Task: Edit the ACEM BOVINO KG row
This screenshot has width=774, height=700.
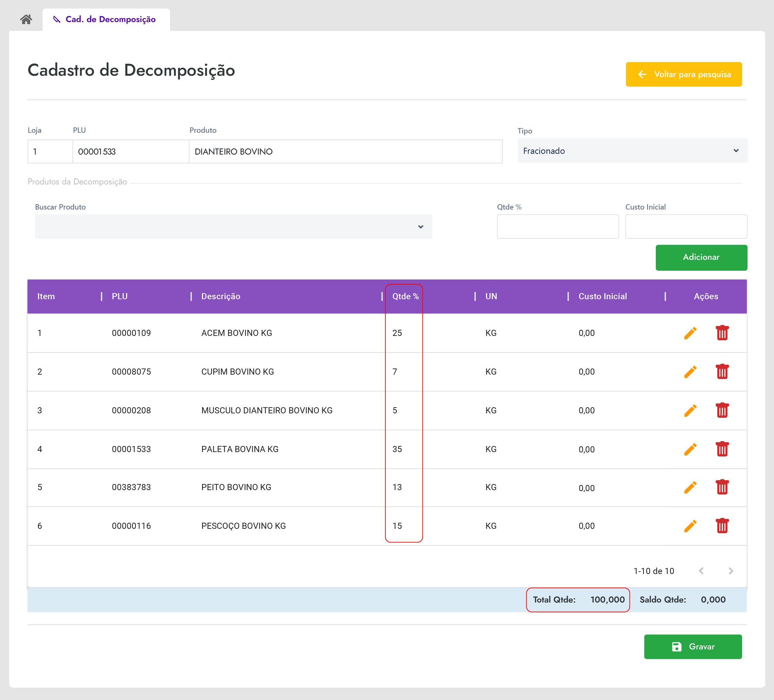Action: 690,333
